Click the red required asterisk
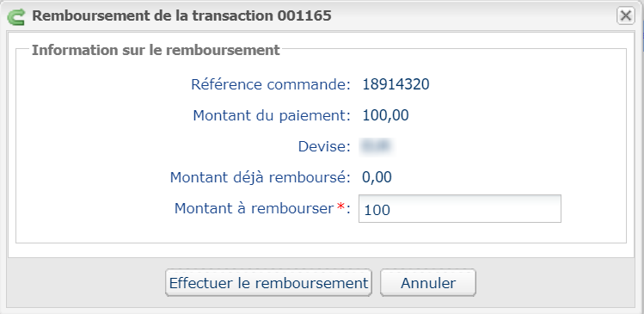The width and height of the screenshot is (644, 314). [340, 208]
